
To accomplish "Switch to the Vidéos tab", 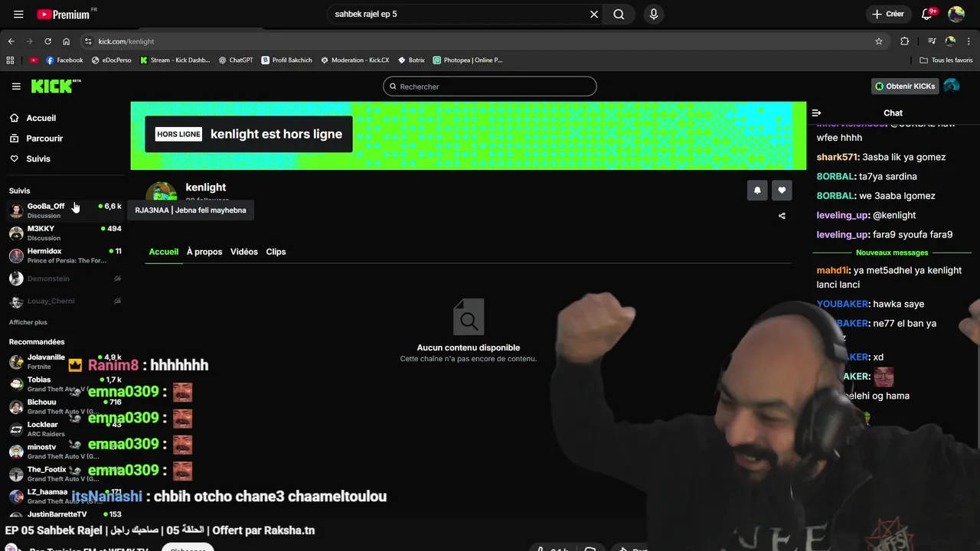I will [244, 252].
